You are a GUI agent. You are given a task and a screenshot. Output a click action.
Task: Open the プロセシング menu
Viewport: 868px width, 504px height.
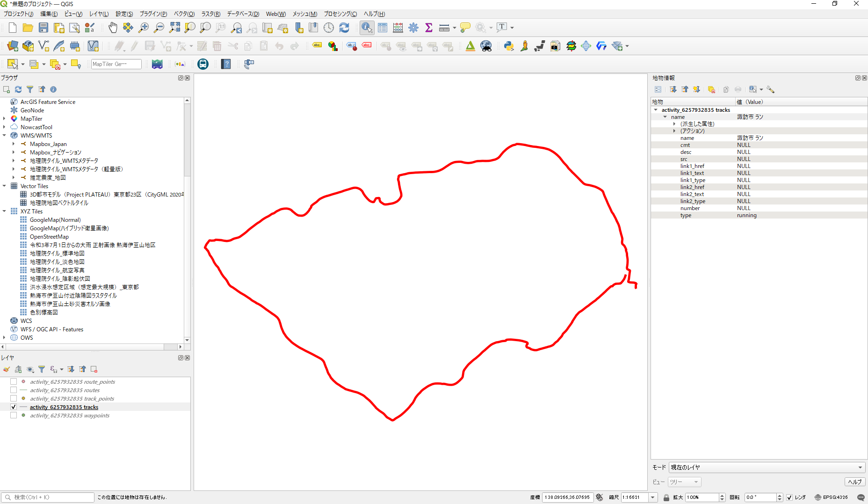click(x=340, y=14)
